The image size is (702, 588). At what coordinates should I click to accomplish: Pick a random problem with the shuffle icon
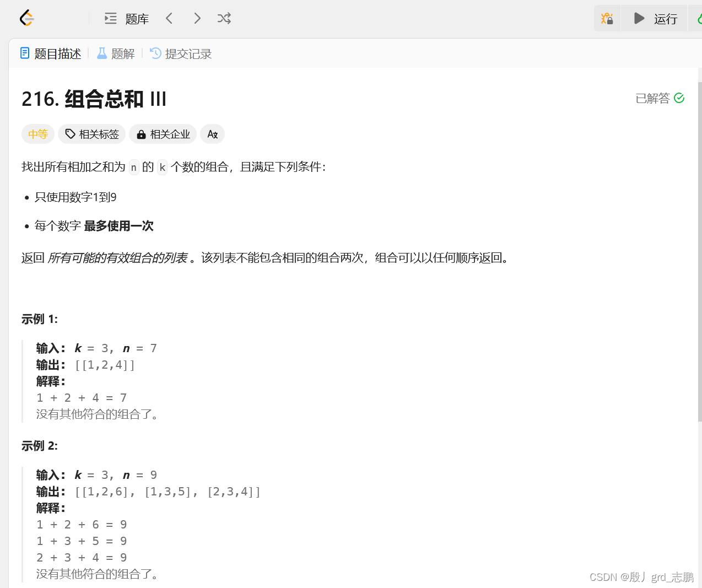pyautogui.click(x=224, y=18)
